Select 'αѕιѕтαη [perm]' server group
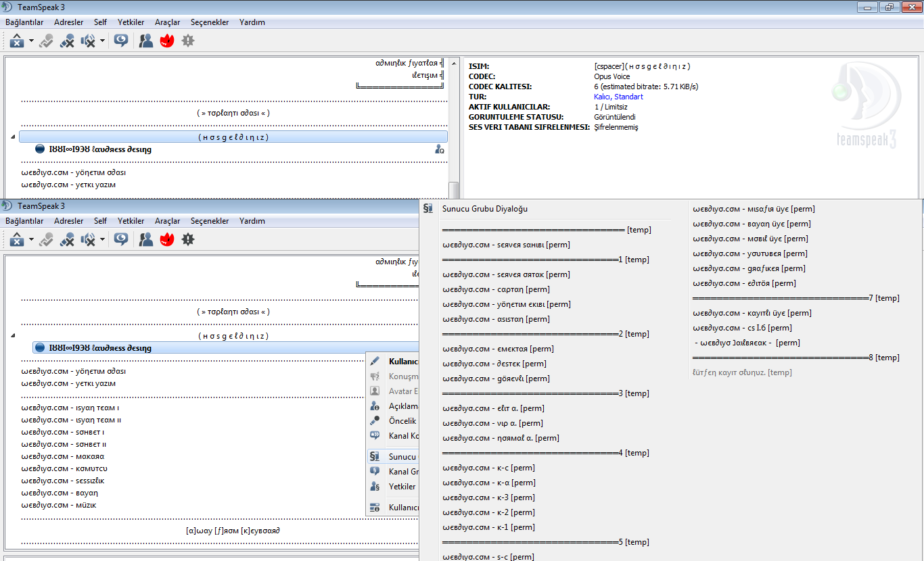 coord(496,319)
